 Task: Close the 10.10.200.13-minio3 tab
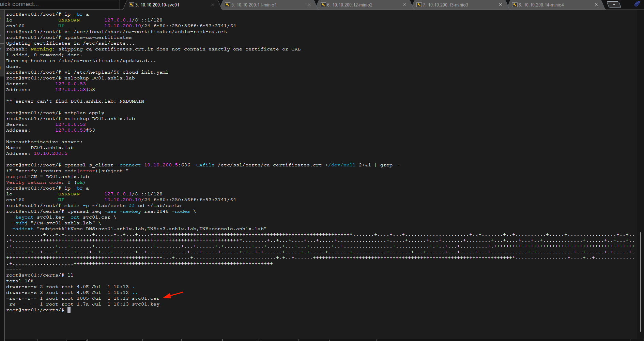tap(501, 5)
